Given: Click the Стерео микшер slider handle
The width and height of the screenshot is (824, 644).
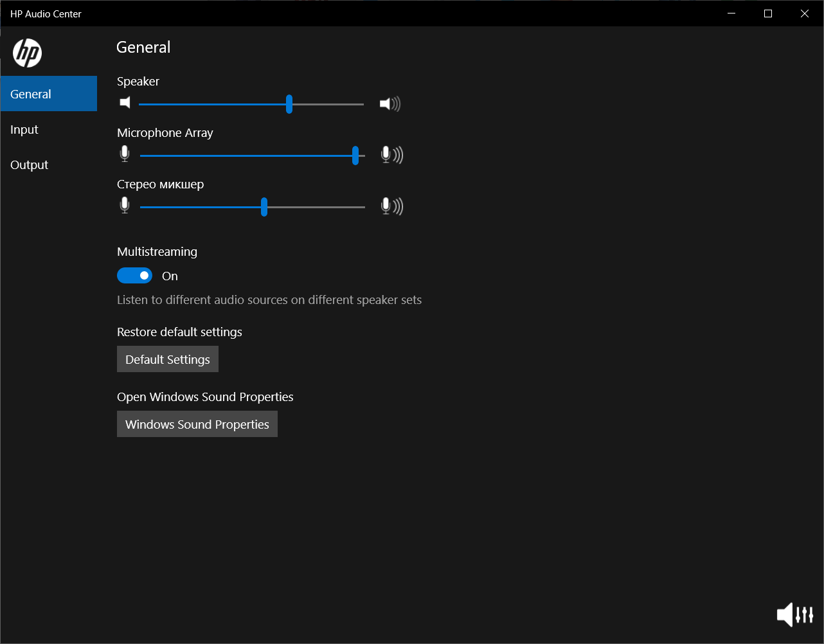Looking at the screenshot, I should [x=264, y=207].
